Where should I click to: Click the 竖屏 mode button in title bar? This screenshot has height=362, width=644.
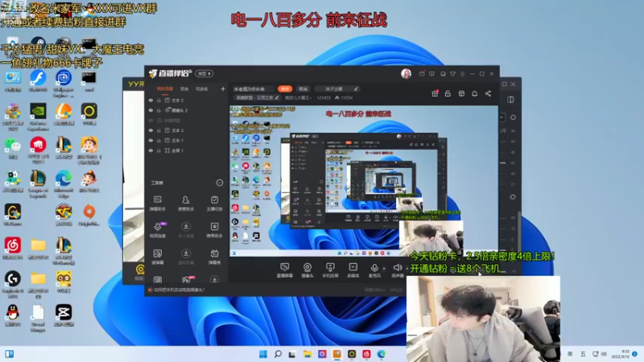pyautogui.click(x=204, y=74)
